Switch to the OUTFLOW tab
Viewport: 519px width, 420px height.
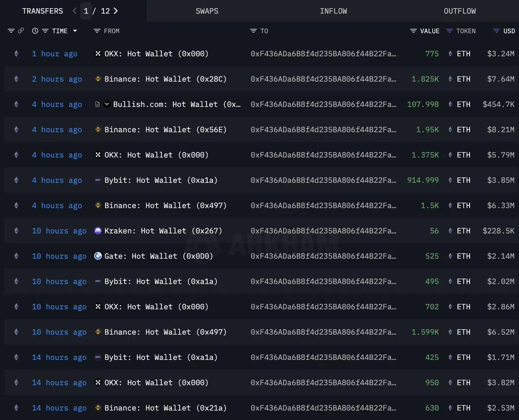[460, 11]
